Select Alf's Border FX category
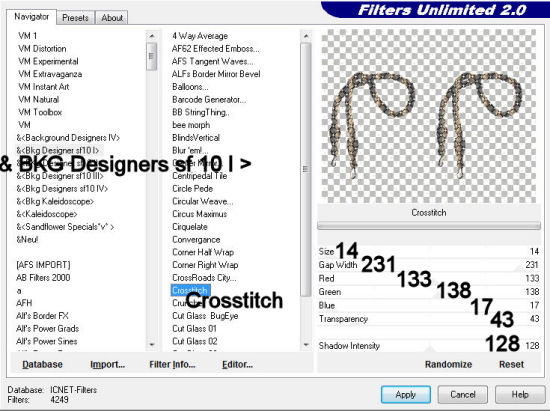 (42, 316)
